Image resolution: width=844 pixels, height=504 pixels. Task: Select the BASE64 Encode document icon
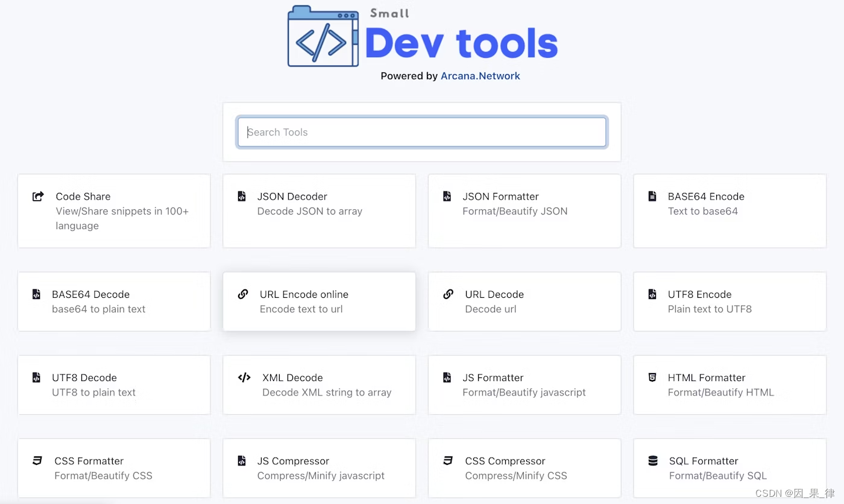click(x=652, y=196)
